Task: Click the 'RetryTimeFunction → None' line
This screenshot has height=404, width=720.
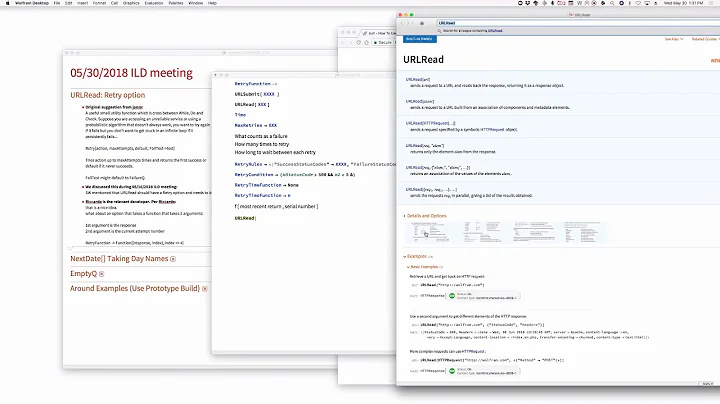Action: click(266, 185)
